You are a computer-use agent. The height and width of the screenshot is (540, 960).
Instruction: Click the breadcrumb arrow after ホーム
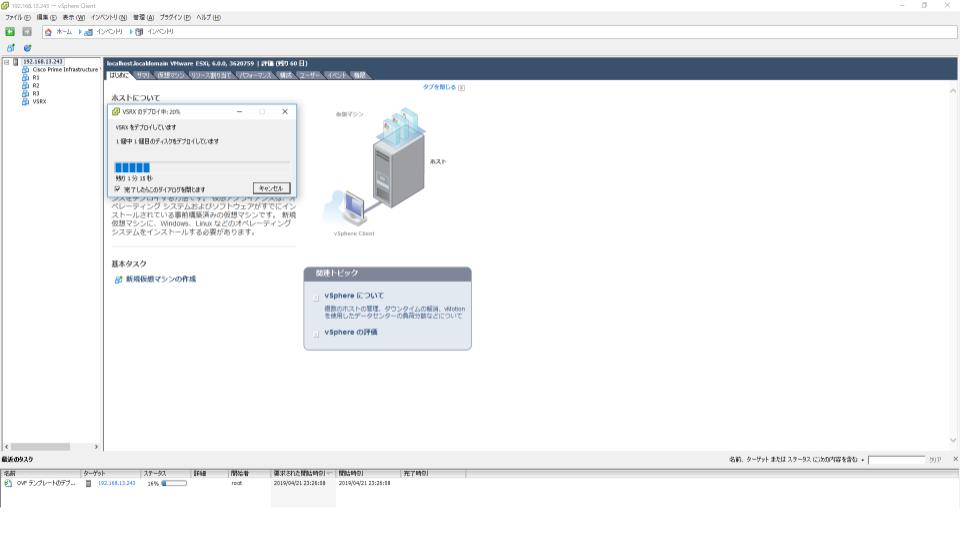(80, 32)
